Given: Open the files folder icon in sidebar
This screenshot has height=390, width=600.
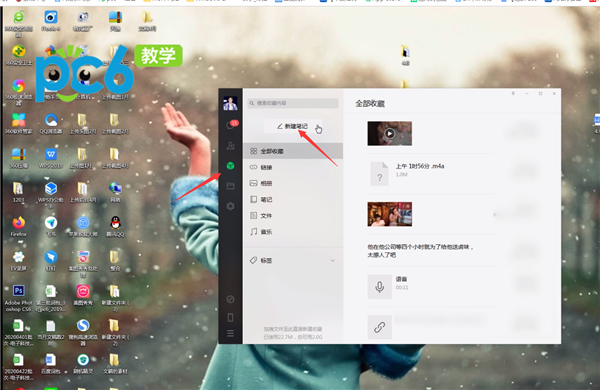Looking at the screenshot, I should click(230, 186).
